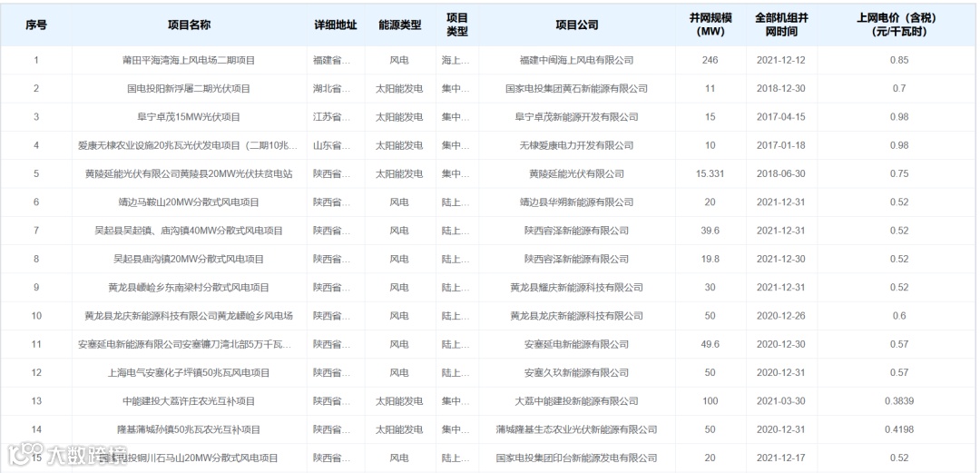Select project 黄陵延能光伏有限公司黄陵县20MW光伏扶贫电站
Screen dimensions: 980x473
[x=189, y=174]
